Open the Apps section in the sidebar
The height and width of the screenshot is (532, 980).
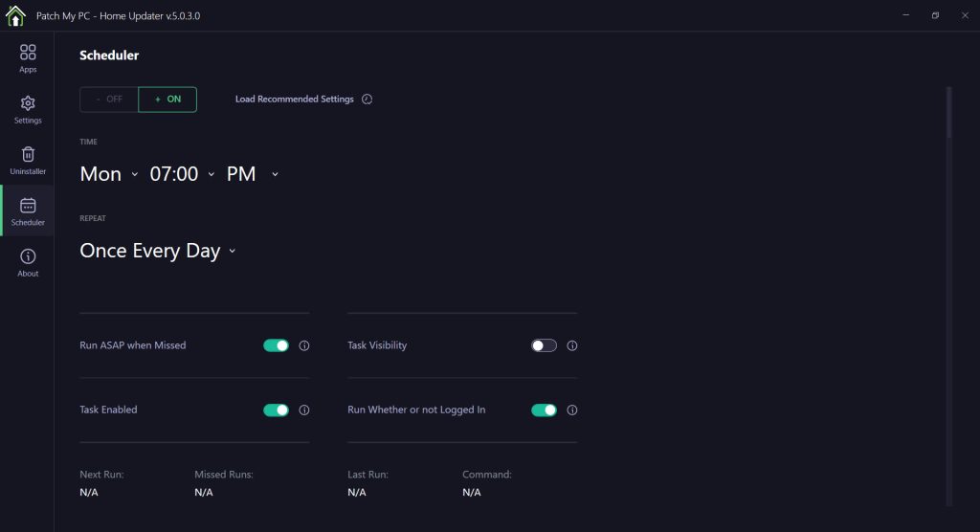(x=28, y=58)
